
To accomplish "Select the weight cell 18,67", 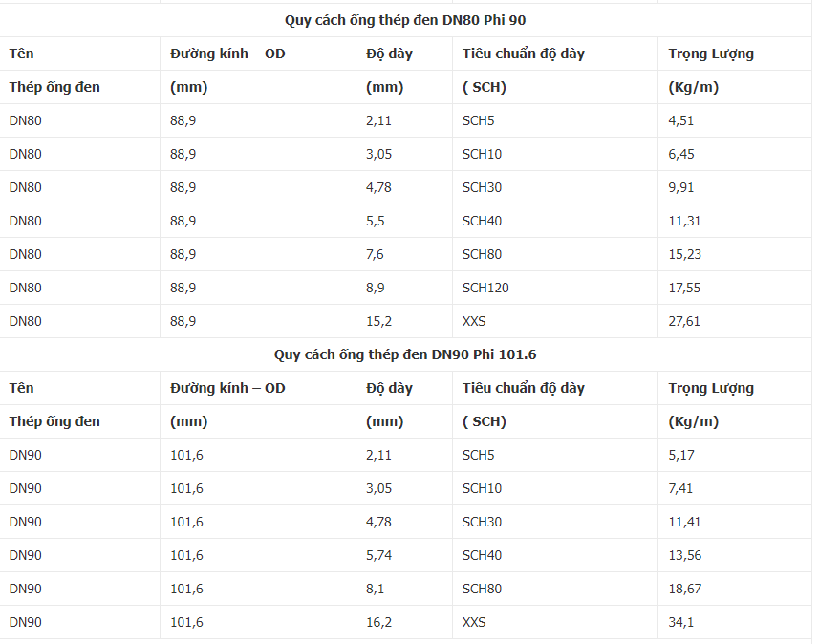I will click(684, 589).
